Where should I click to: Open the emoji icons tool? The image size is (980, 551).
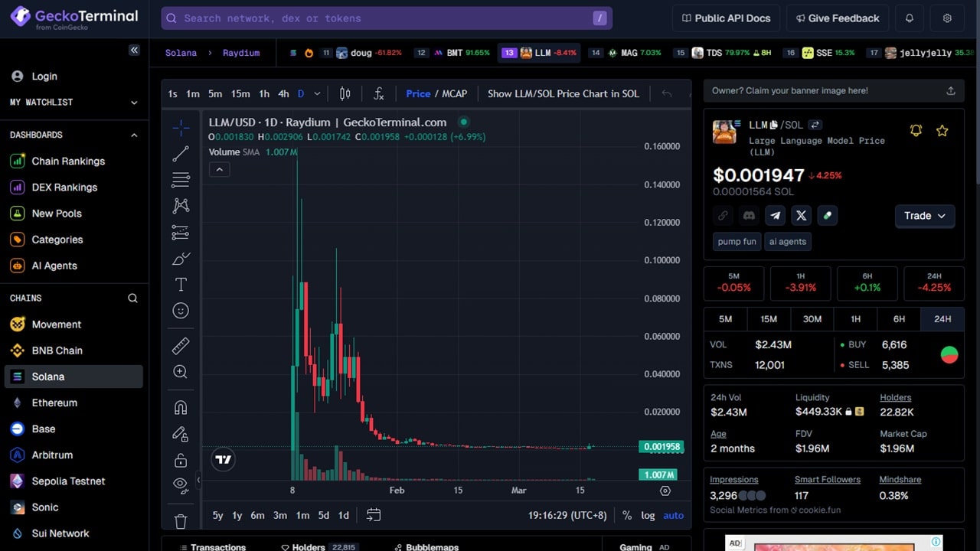[181, 311]
